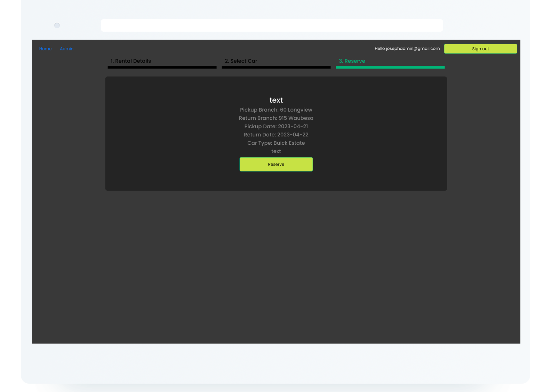Click the black bar under Rental Details
The width and height of the screenshot is (551, 392).
coord(162,67)
